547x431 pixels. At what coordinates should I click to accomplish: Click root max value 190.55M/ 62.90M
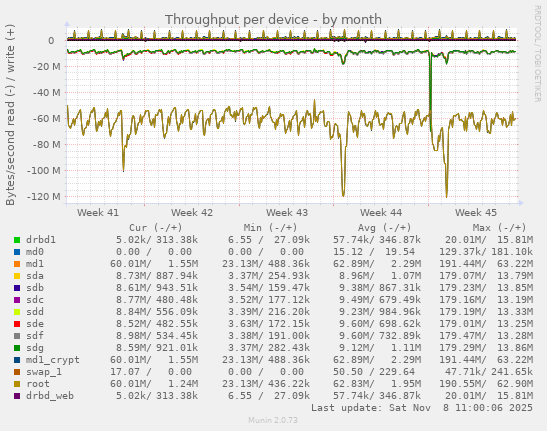(x=486, y=384)
